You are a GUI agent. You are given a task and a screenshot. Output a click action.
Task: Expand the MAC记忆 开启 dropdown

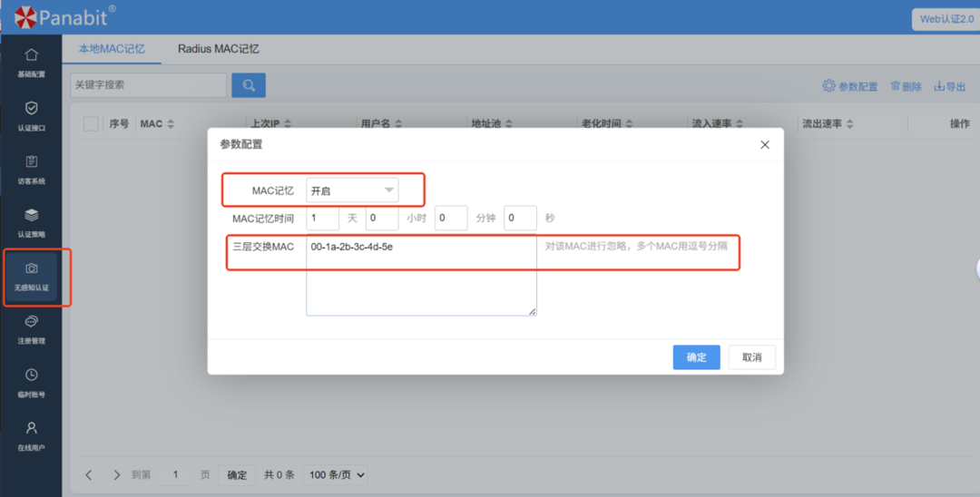pyautogui.click(x=352, y=190)
